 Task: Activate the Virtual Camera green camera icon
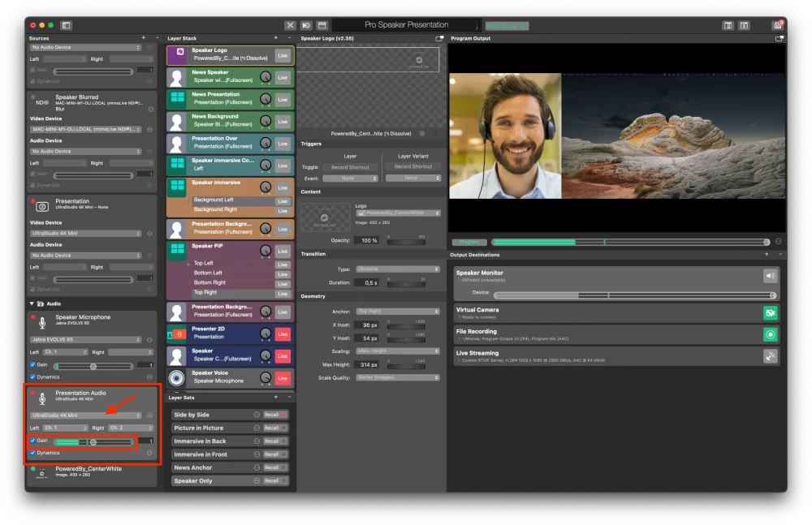(770, 312)
